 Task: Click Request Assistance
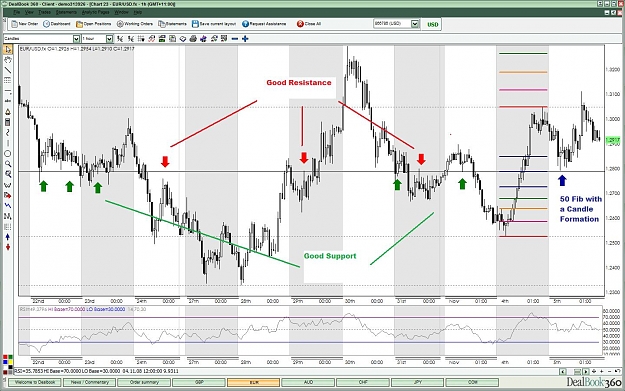(264, 24)
